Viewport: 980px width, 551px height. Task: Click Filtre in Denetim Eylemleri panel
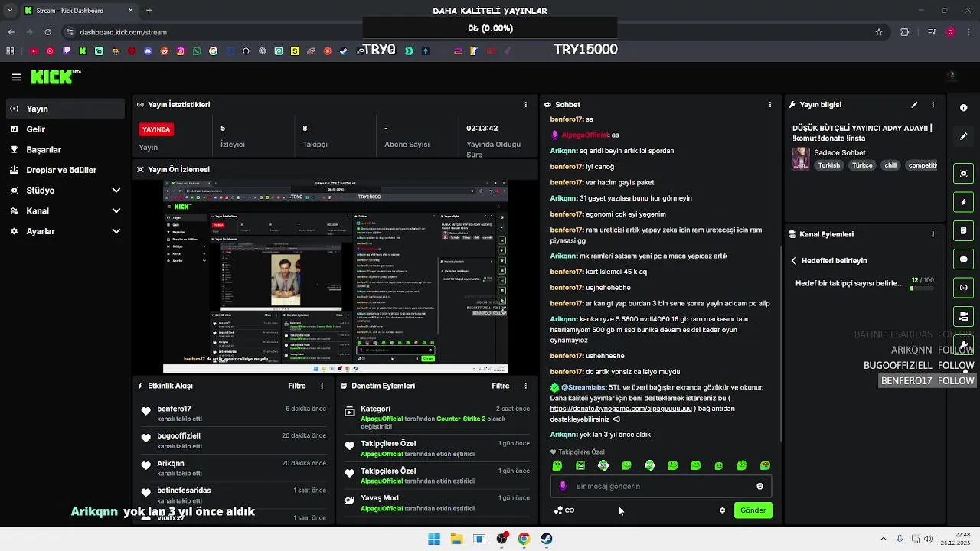click(x=501, y=386)
